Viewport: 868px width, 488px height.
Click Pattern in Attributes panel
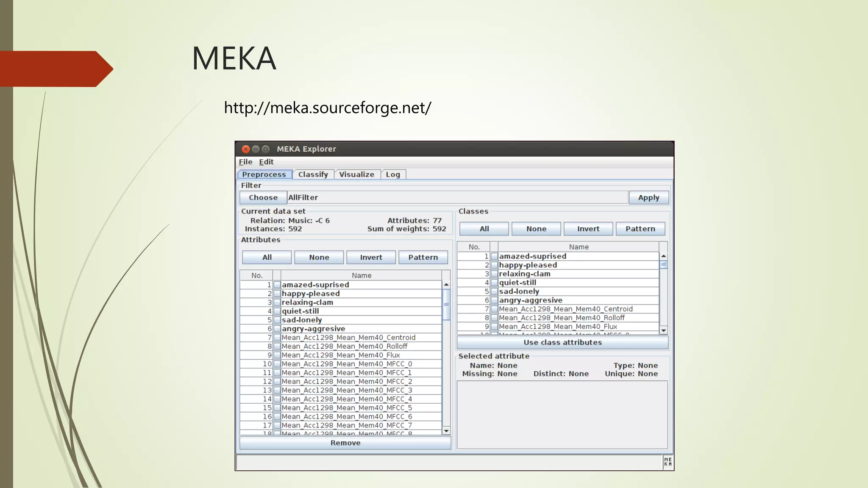(423, 257)
